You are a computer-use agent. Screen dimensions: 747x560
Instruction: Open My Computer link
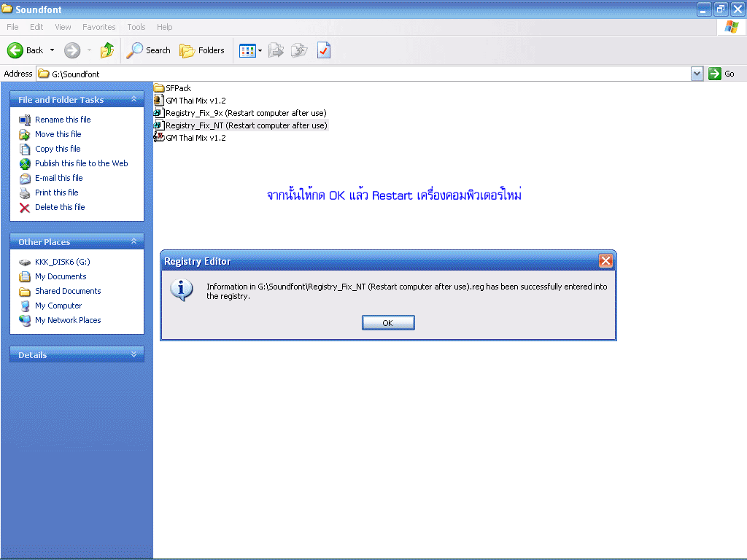coord(58,306)
